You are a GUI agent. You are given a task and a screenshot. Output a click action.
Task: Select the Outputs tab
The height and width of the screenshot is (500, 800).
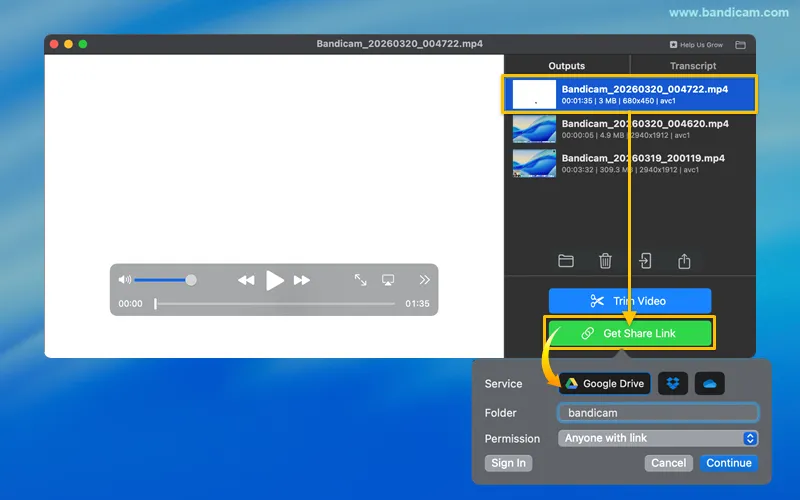pos(566,66)
